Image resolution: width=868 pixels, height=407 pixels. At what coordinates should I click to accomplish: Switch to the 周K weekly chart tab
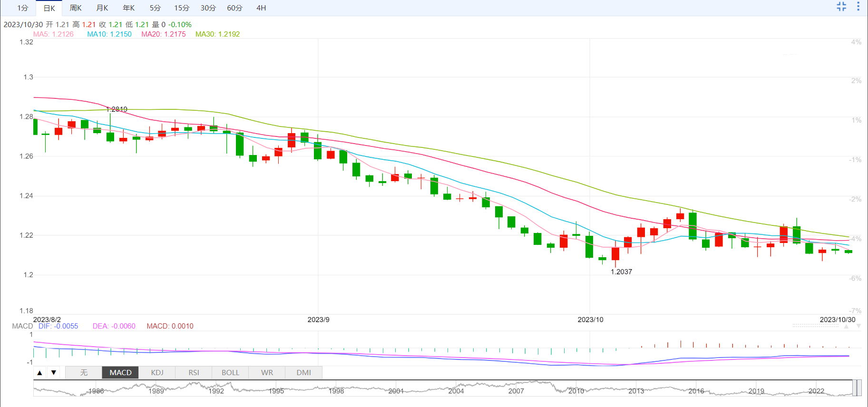[76, 8]
